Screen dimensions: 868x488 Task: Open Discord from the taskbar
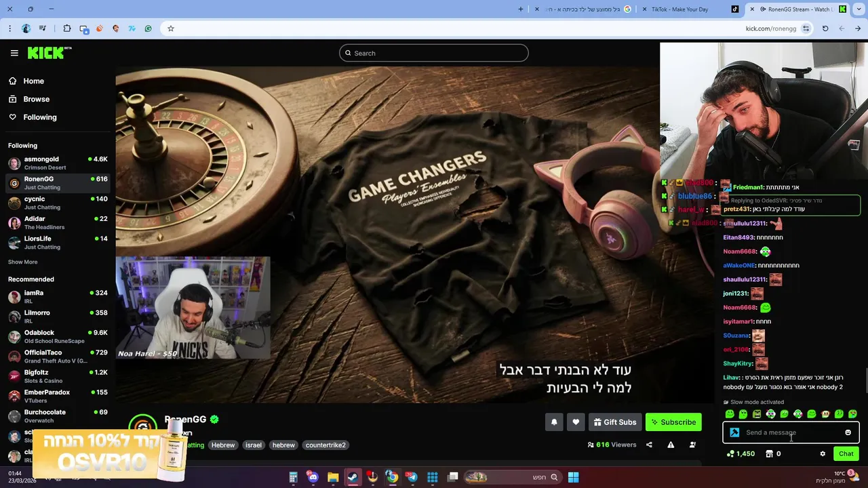313,477
